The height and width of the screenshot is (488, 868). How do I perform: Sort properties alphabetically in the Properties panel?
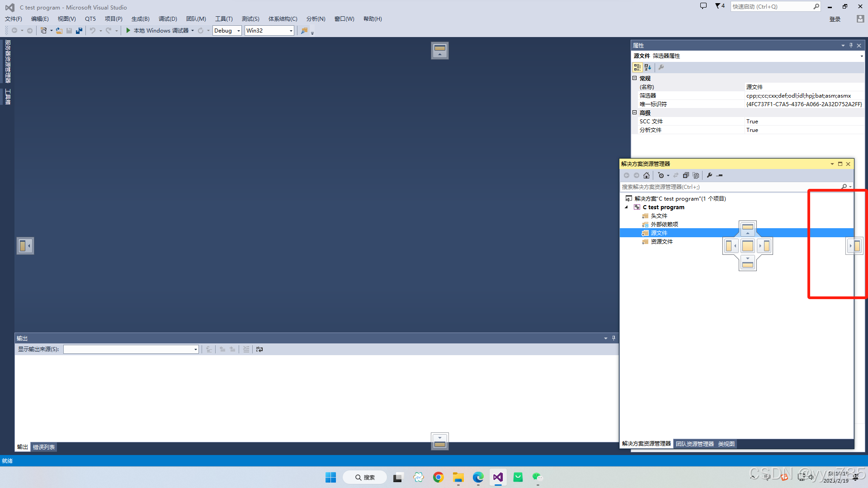648,67
